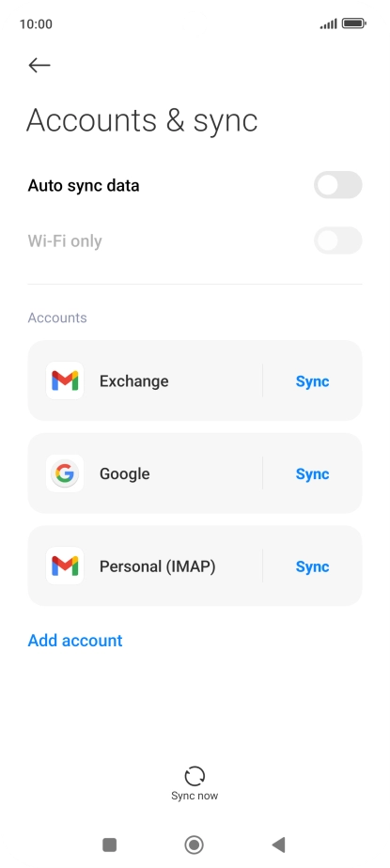Tap the signal strength indicator
390x868 pixels.
tap(328, 23)
